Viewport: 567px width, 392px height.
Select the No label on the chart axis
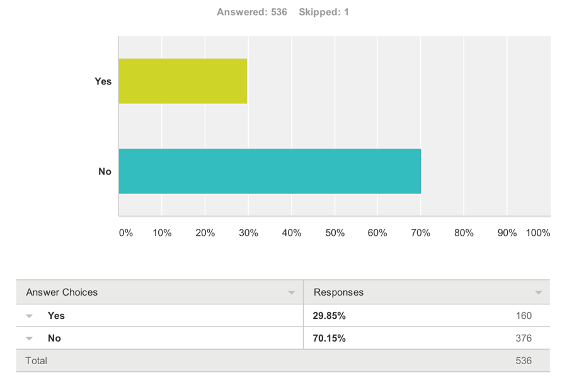point(105,171)
